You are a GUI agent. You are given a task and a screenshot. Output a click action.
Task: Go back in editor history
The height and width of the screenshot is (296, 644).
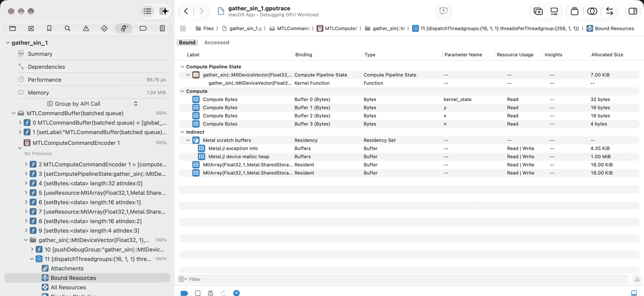click(x=186, y=11)
